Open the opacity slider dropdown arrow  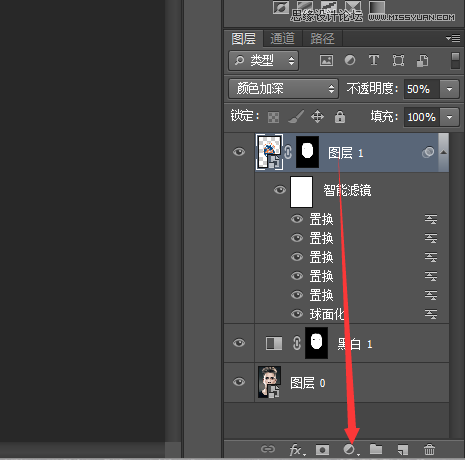[449, 89]
